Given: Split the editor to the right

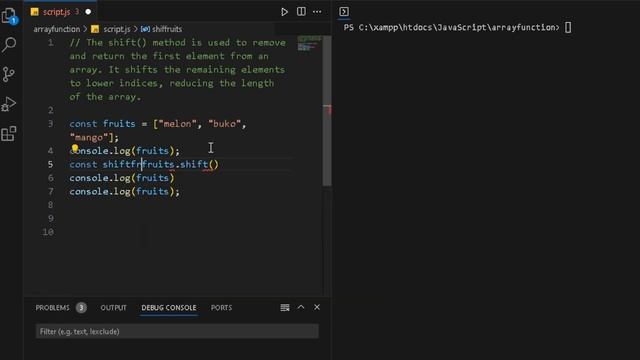Looking at the screenshot, I should point(301,11).
